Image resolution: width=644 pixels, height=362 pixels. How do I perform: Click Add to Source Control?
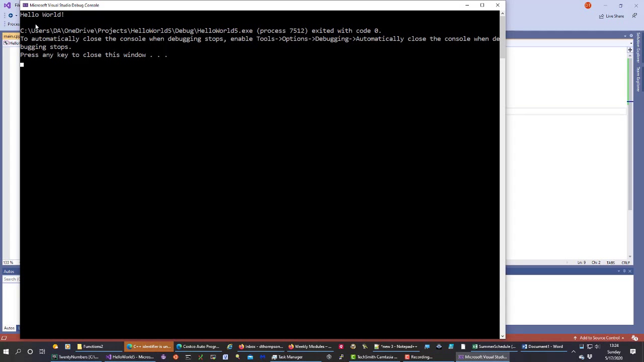(599, 338)
